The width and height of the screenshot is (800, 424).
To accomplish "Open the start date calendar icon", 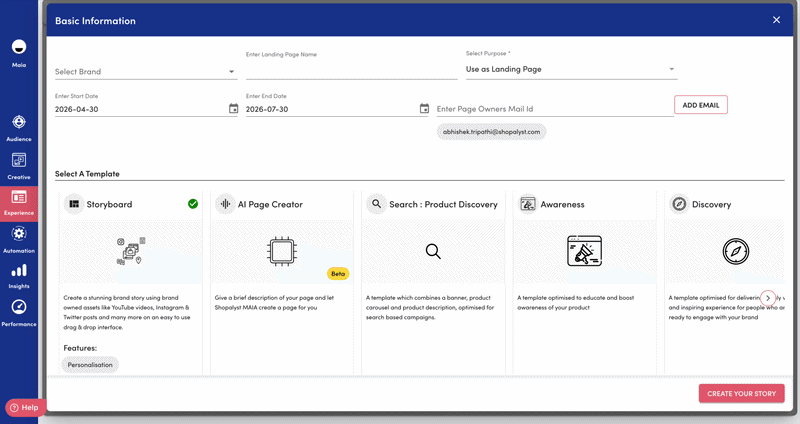I will click(233, 108).
